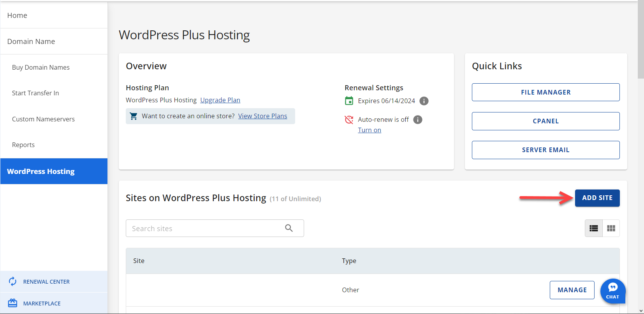644x314 pixels.
Task: Click the Renewal Center refresh icon
Action: pyautogui.click(x=13, y=281)
